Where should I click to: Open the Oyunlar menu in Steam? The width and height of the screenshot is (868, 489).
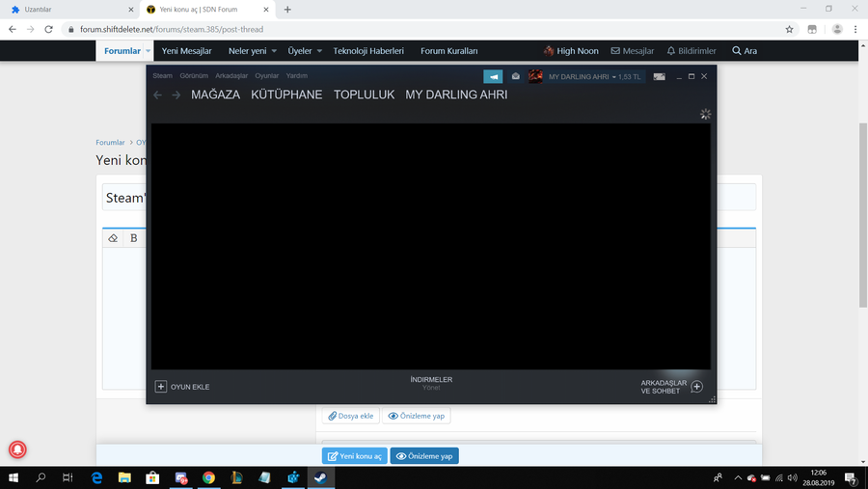(x=267, y=76)
